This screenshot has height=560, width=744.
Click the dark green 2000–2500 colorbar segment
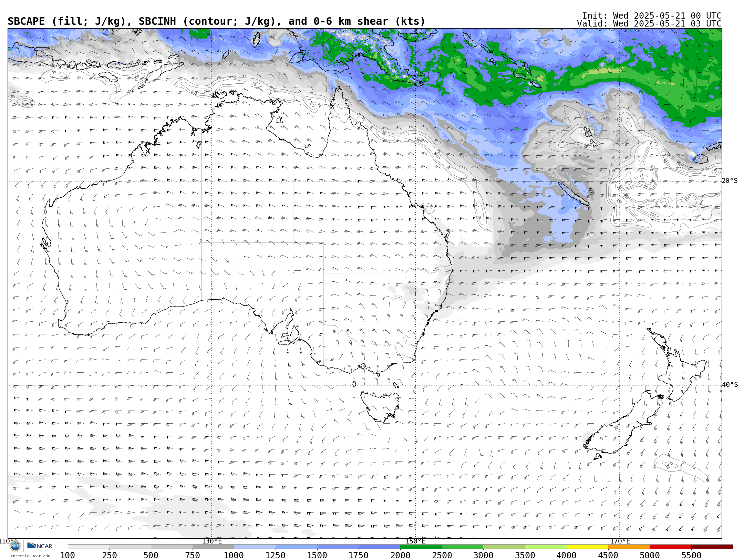[421, 547]
